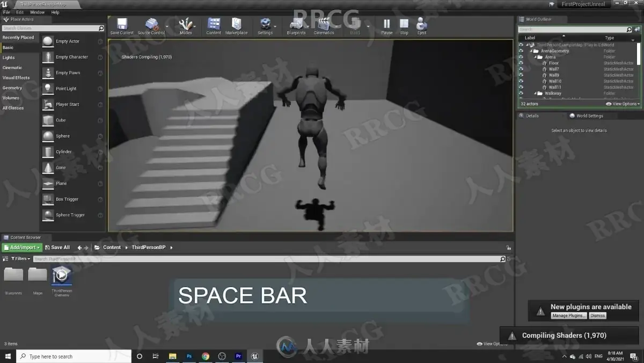Select the Cone shape icon
Image resolution: width=644 pixels, height=363 pixels.
tap(48, 168)
